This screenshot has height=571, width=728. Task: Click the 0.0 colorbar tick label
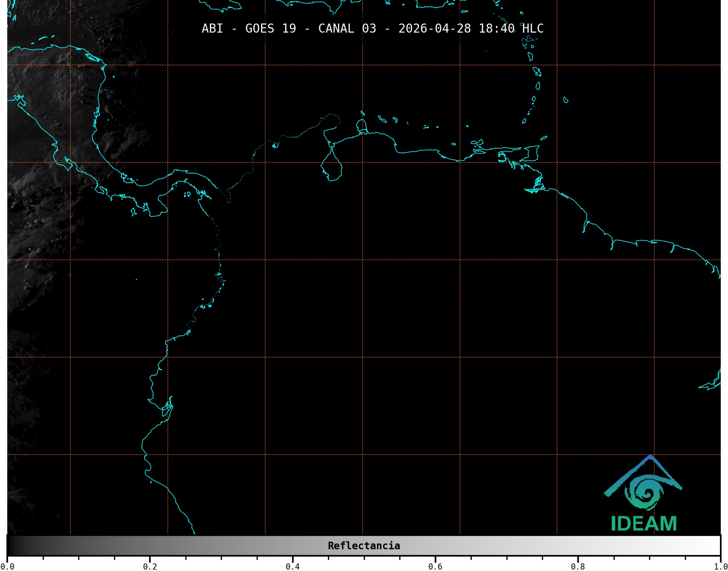(x=7, y=567)
